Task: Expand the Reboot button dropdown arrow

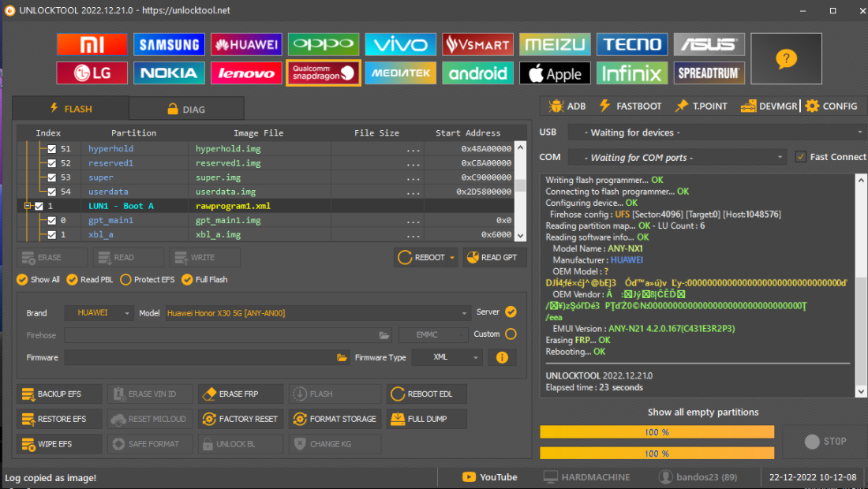Action: click(452, 258)
